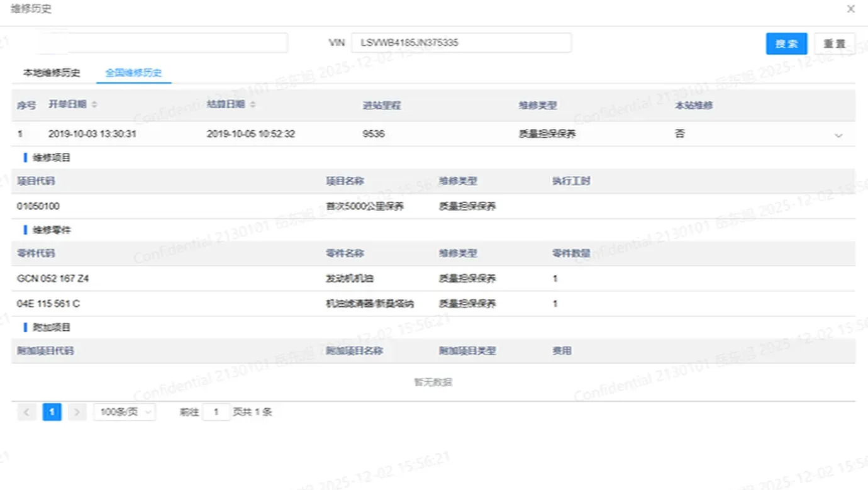Collapse record 1 using the row chevron

[838, 135]
